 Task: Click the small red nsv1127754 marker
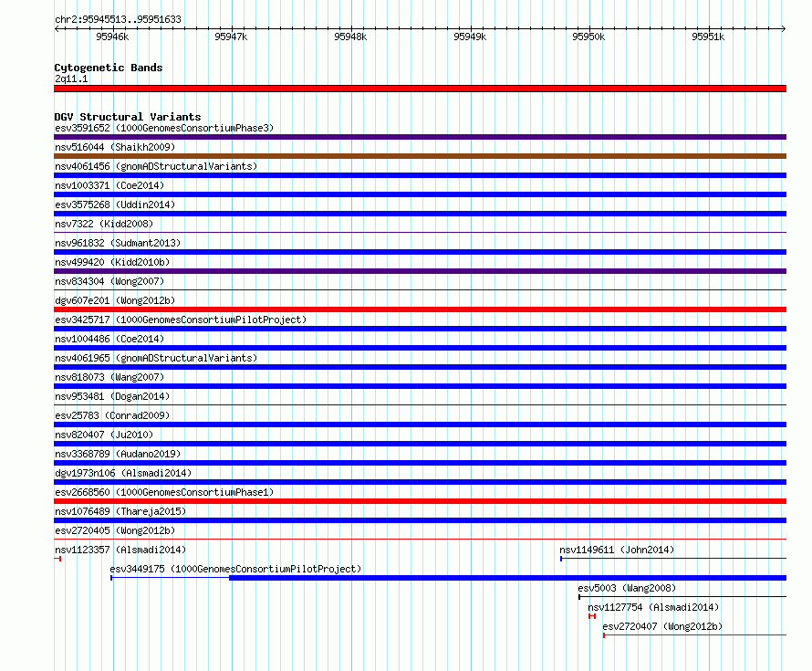(592, 616)
